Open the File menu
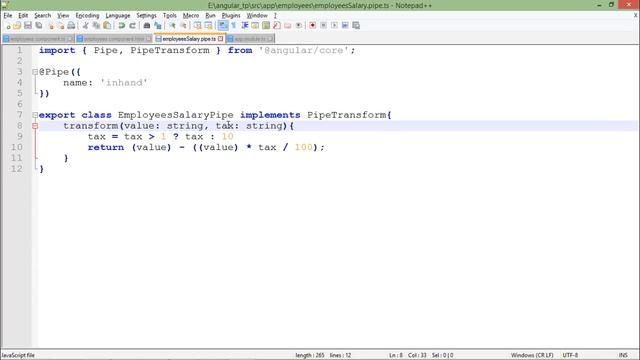The width and height of the screenshot is (640, 360). point(8,16)
